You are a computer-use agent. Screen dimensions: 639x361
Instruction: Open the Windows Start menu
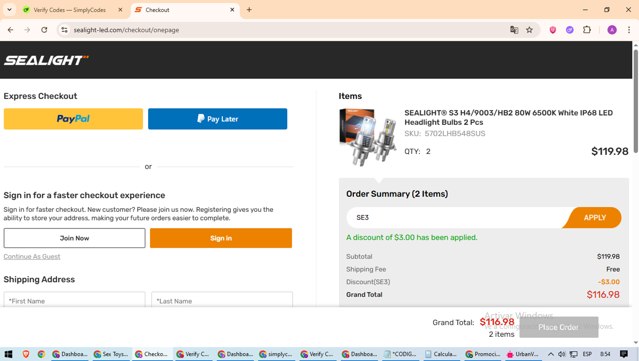[9, 354]
